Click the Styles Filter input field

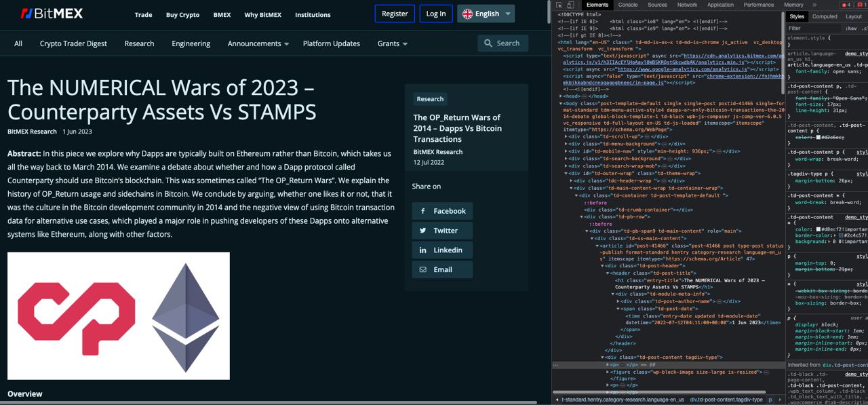click(x=814, y=28)
